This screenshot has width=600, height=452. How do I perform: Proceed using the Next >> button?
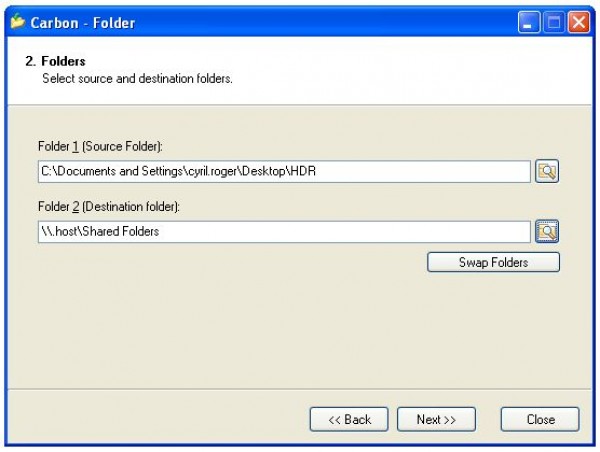click(x=436, y=419)
